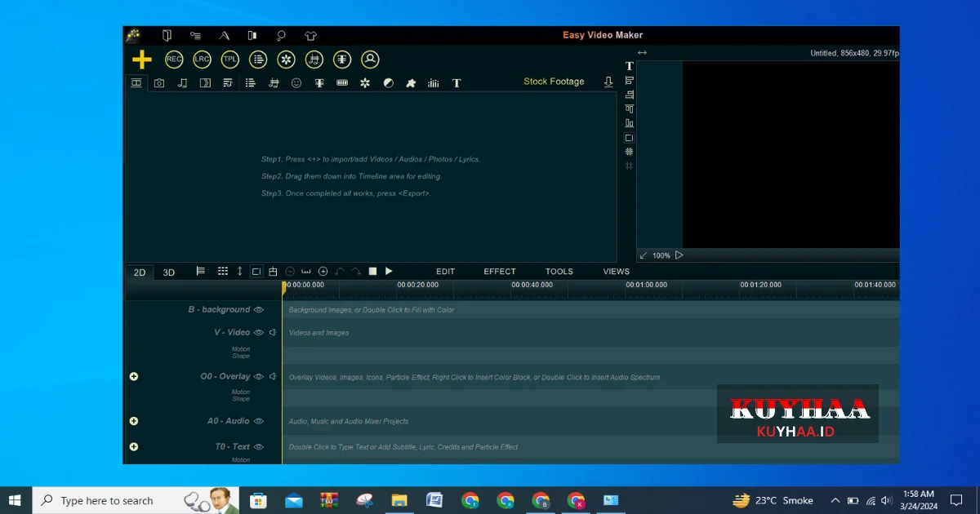
Task: Select the T text tool beside preview
Action: tap(629, 66)
